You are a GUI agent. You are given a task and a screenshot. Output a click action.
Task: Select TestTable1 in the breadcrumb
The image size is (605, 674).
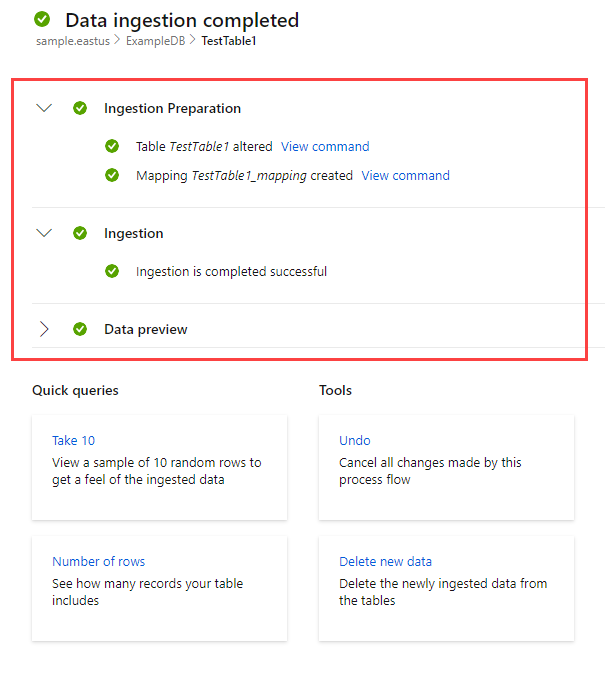point(228,42)
